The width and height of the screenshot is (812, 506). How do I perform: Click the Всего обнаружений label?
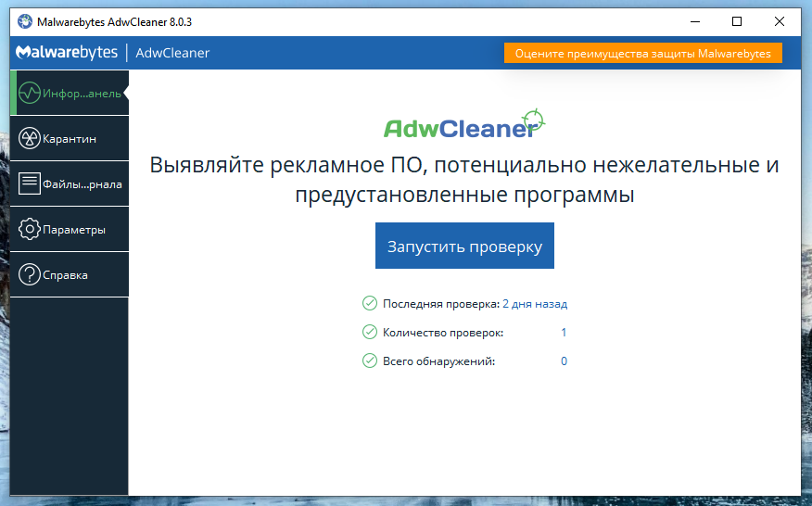tap(438, 361)
